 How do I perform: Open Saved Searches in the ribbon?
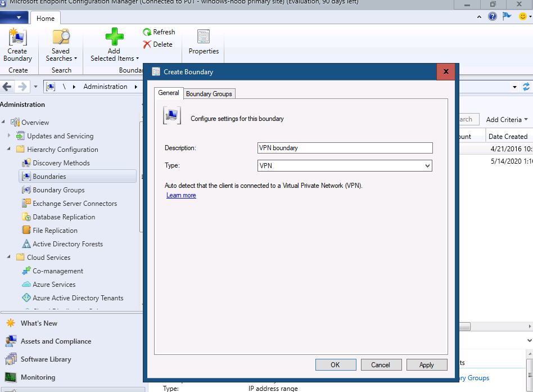[x=61, y=45]
